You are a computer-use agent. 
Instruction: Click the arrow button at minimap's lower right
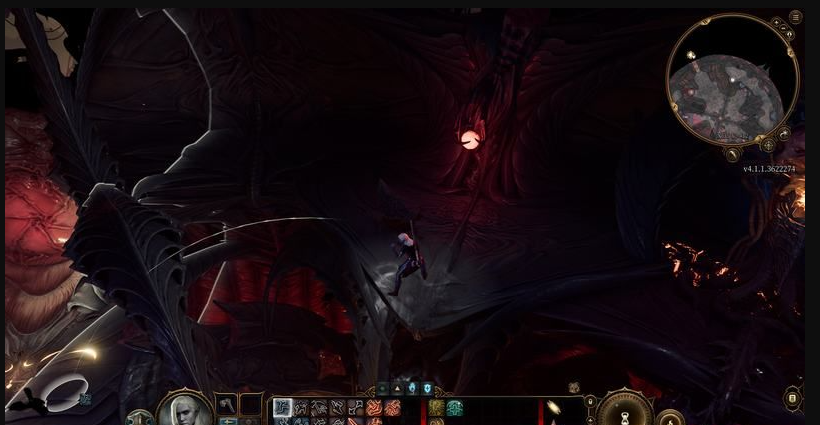pyautogui.click(x=784, y=134)
